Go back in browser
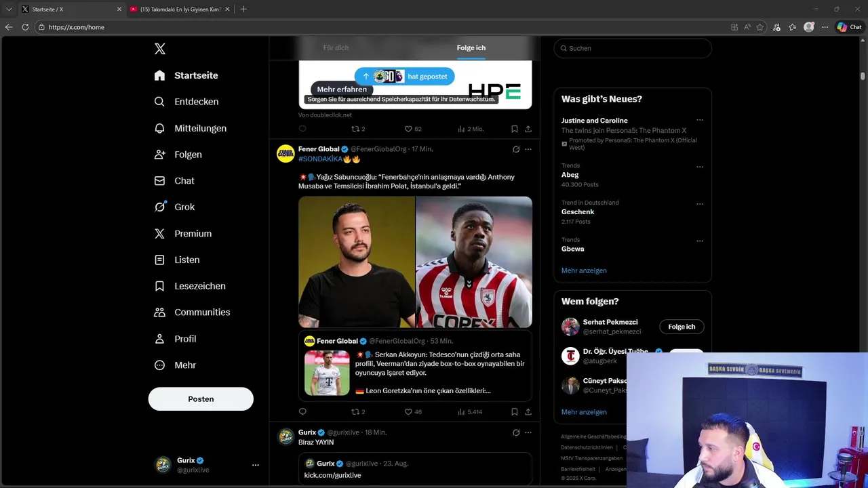Image resolution: width=868 pixels, height=488 pixels. (x=9, y=27)
